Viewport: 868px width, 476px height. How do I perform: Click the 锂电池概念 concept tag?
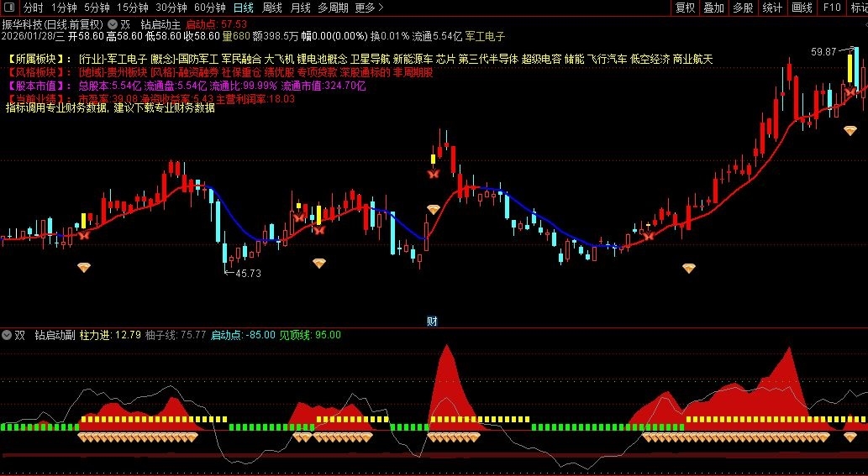322,59
